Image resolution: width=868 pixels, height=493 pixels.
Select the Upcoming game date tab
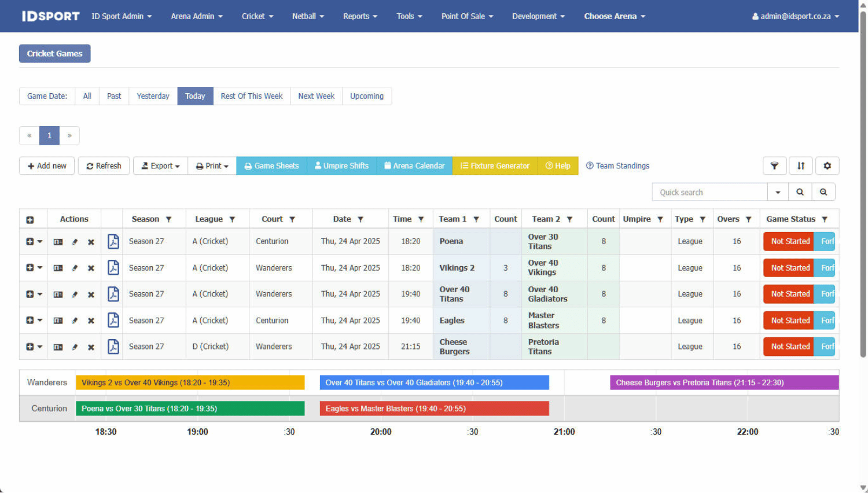click(366, 96)
